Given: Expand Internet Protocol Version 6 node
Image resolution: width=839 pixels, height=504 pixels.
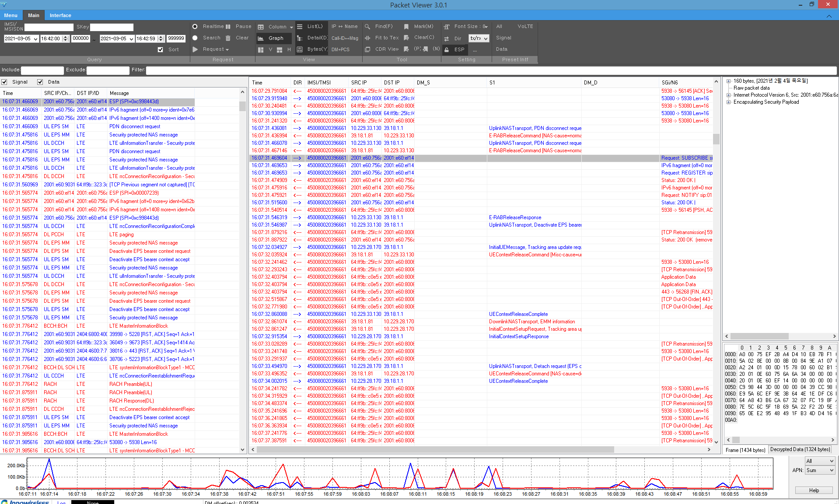Looking at the screenshot, I should (x=729, y=95).
